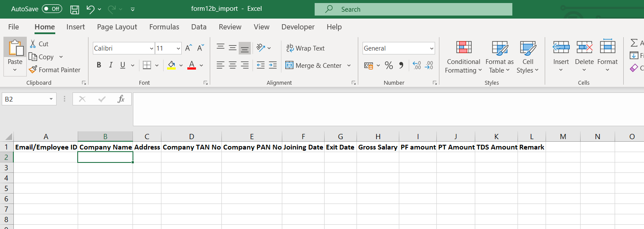Click the Undo arrow icon
Screen dimensions: 644x229
click(x=90, y=9)
